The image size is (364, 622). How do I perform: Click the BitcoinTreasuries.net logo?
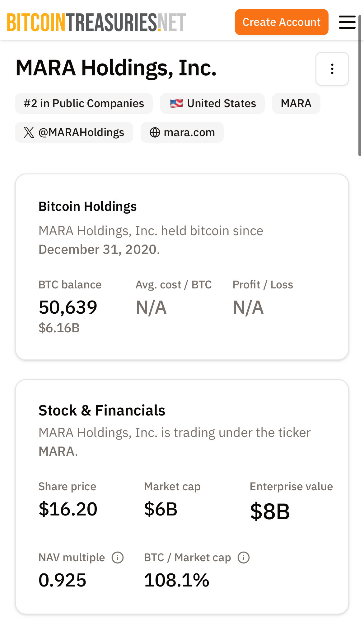pos(96,22)
